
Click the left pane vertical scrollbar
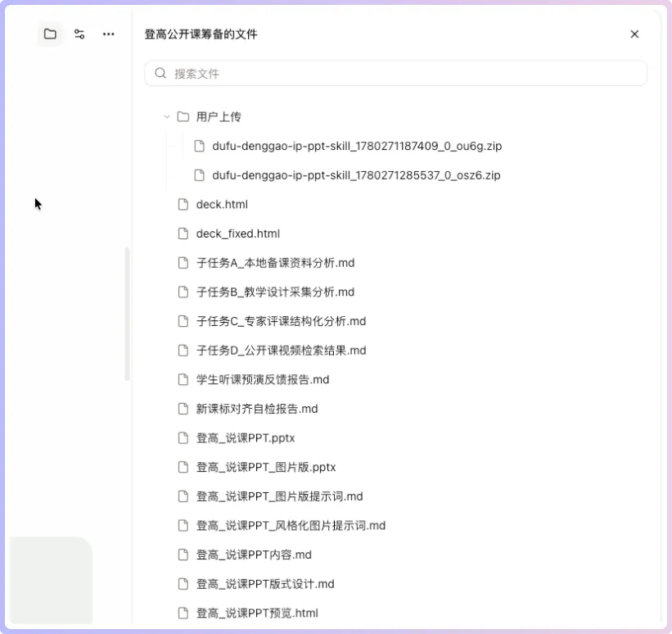pyautogui.click(x=126, y=314)
